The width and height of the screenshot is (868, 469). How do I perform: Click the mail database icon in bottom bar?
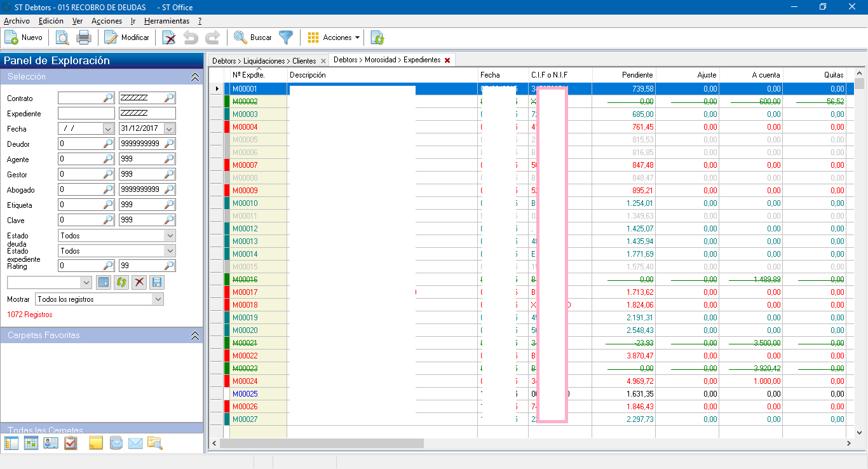coord(116,444)
